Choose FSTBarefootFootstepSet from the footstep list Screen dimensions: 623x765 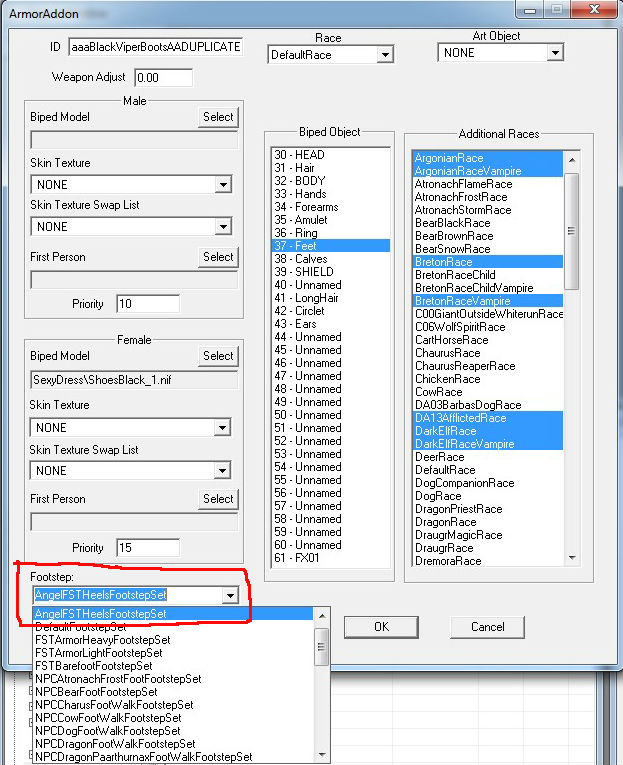(x=94, y=665)
